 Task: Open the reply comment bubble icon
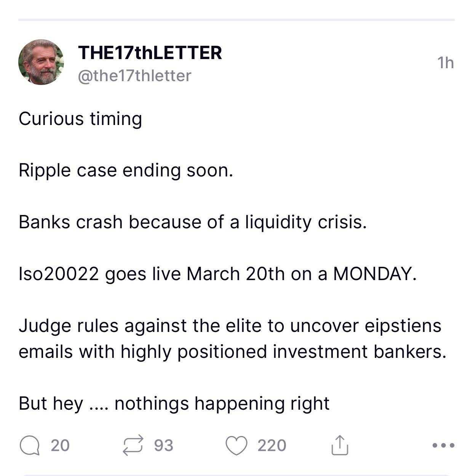(30, 445)
